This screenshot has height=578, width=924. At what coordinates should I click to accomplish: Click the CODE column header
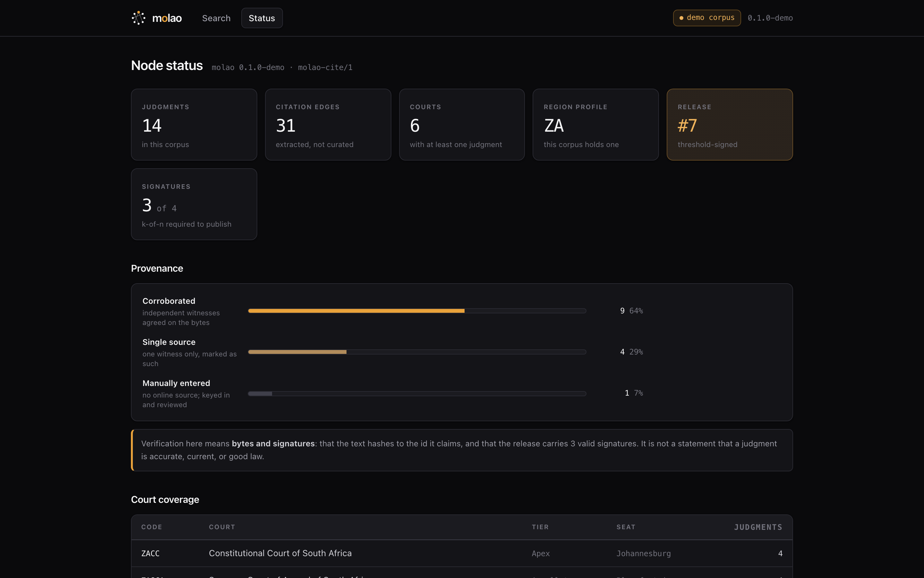(151, 527)
